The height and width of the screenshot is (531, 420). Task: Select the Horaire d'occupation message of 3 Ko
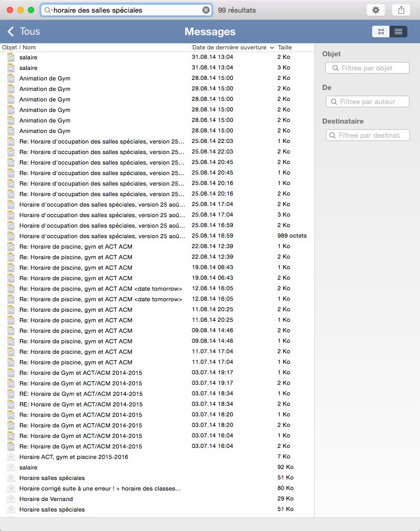(x=157, y=215)
